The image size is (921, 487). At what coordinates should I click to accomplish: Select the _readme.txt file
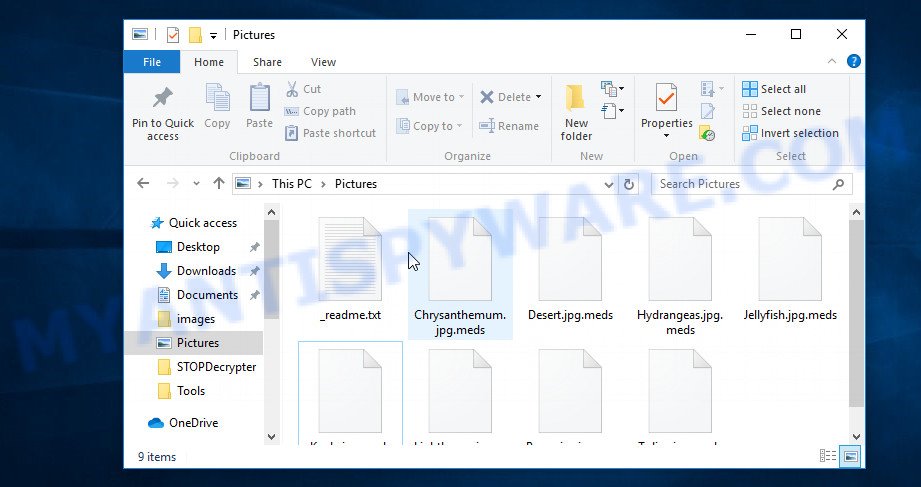point(350,271)
